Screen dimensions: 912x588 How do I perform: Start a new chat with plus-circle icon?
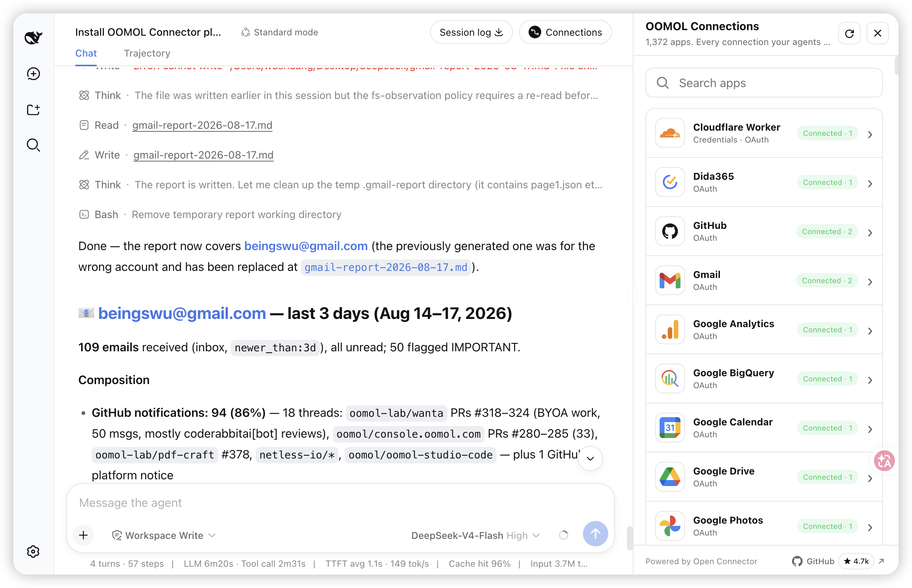pos(34,74)
